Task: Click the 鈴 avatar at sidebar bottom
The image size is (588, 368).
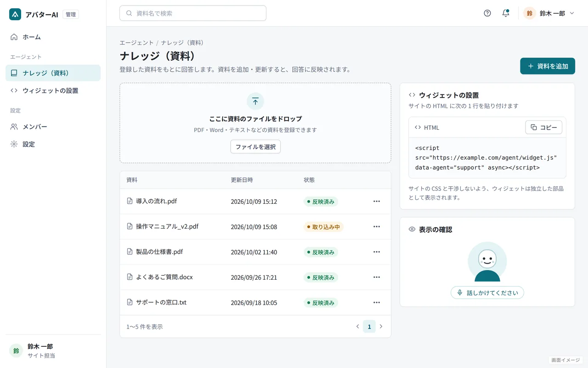Action: point(16,351)
